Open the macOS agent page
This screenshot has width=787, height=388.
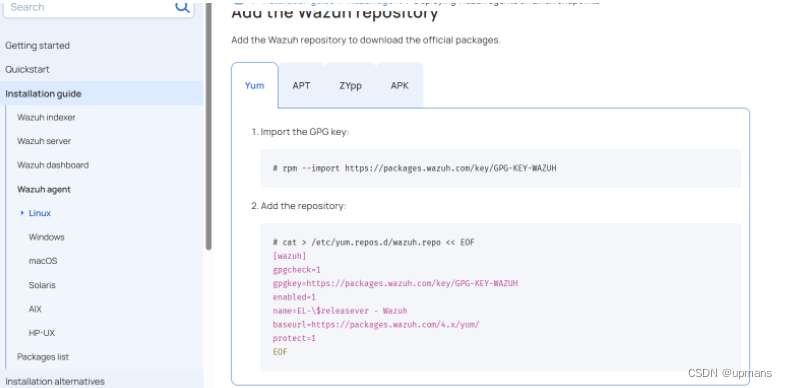pos(43,261)
